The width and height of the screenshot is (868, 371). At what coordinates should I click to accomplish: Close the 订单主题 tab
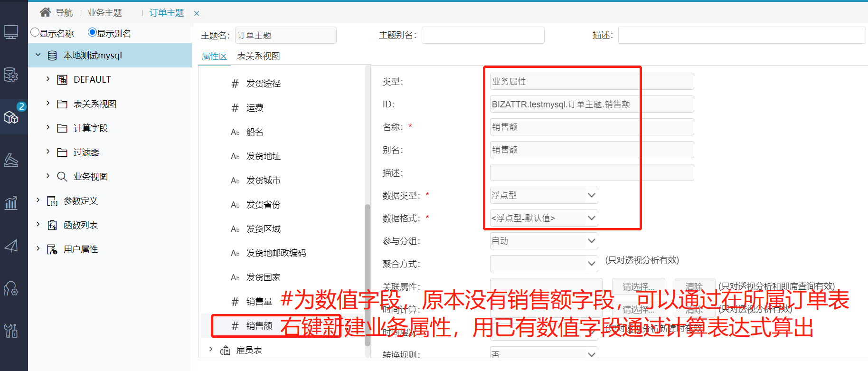click(x=197, y=13)
